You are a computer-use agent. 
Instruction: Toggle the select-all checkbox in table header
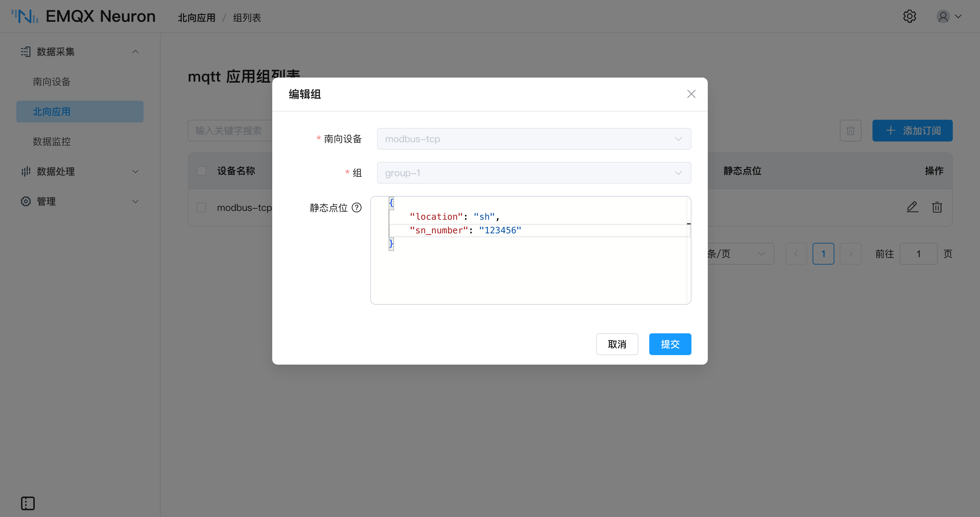201,171
